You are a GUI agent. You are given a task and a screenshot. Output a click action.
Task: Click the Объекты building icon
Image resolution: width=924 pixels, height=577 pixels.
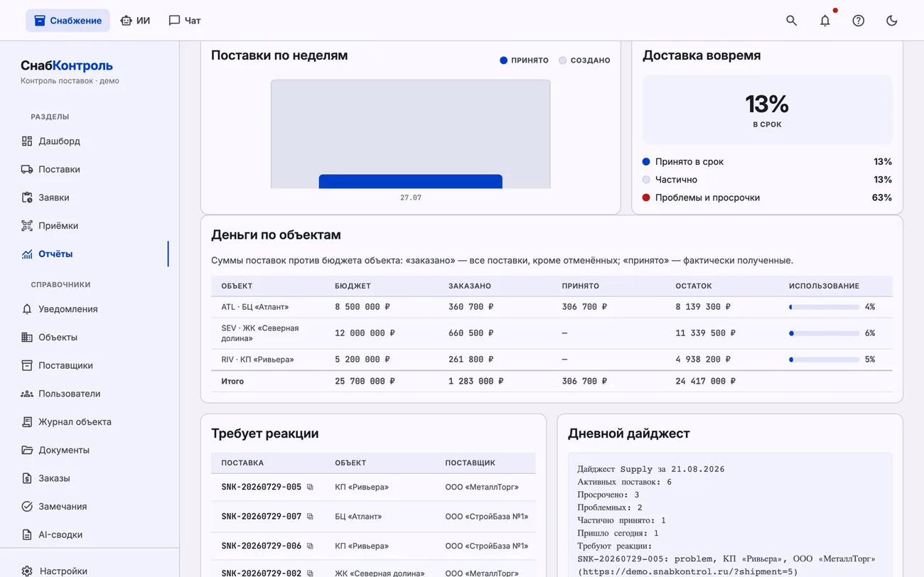tap(27, 337)
